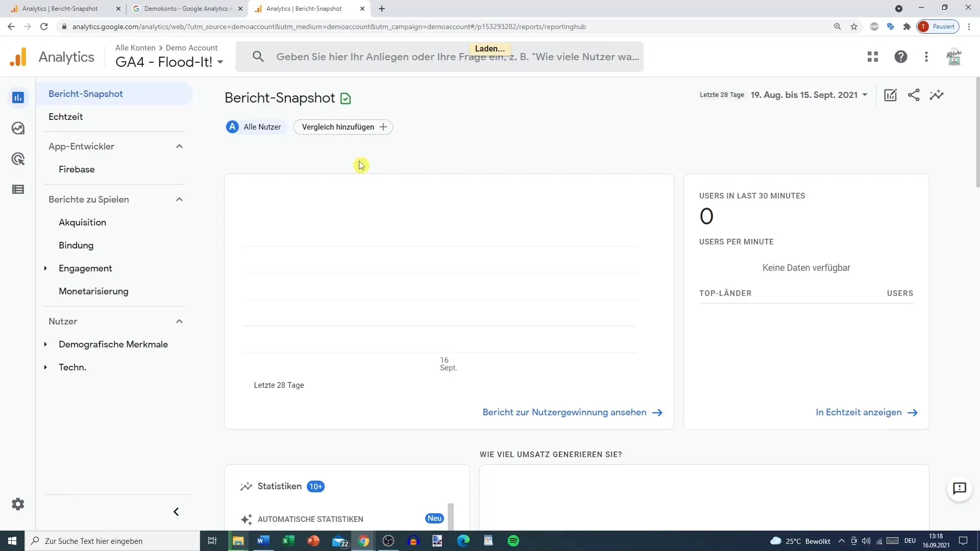Click the share report icon

[x=914, y=95]
